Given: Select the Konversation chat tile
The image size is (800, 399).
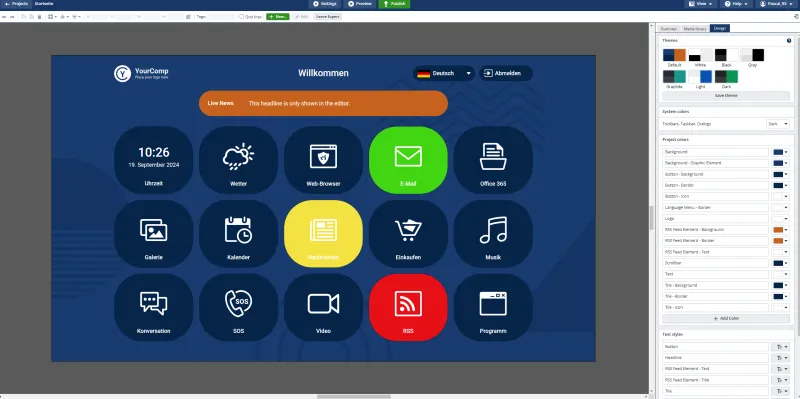Looking at the screenshot, I should 154,307.
